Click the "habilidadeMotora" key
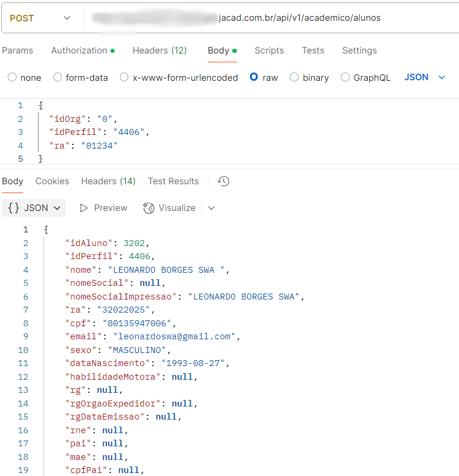The height and width of the screenshot is (476, 459). (x=113, y=377)
